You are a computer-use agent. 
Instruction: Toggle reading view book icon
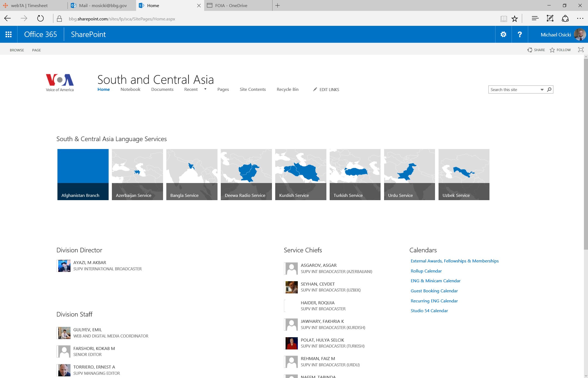tap(503, 19)
